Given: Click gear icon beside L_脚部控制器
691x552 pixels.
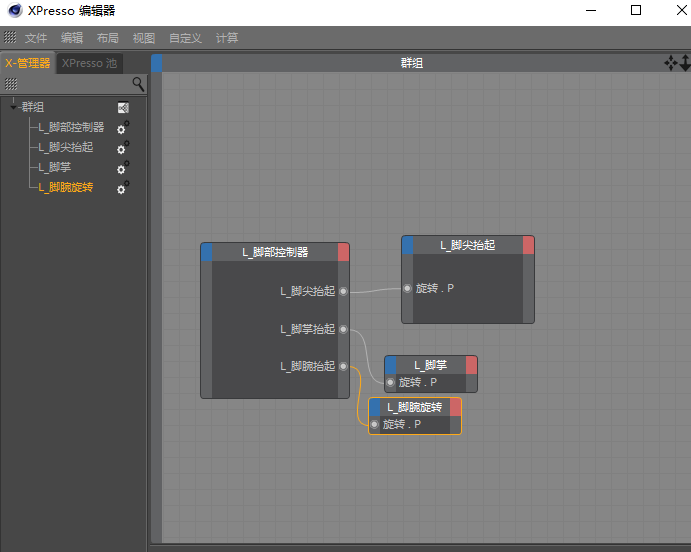Looking at the screenshot, I should pos(123,128).
